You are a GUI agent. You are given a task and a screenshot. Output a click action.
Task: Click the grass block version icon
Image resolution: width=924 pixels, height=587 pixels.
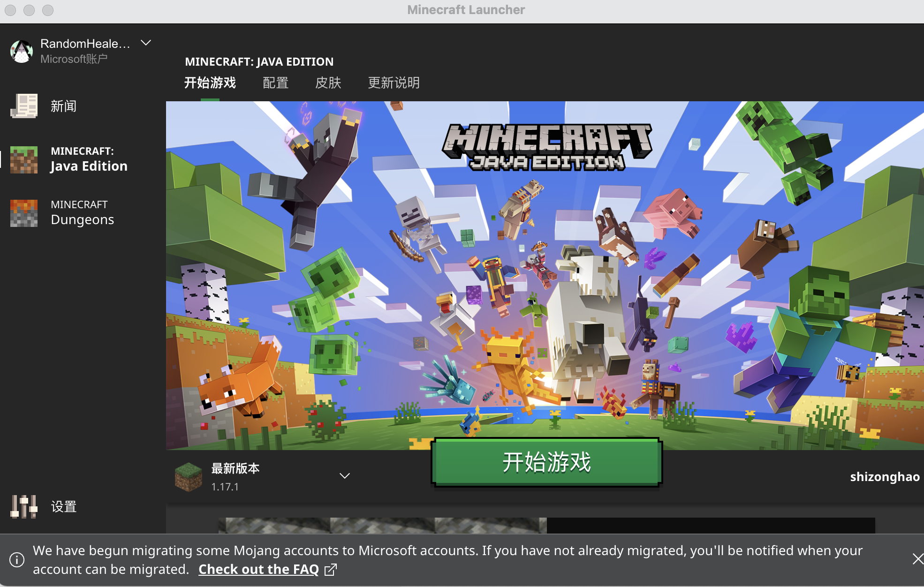tap(188, 476)
